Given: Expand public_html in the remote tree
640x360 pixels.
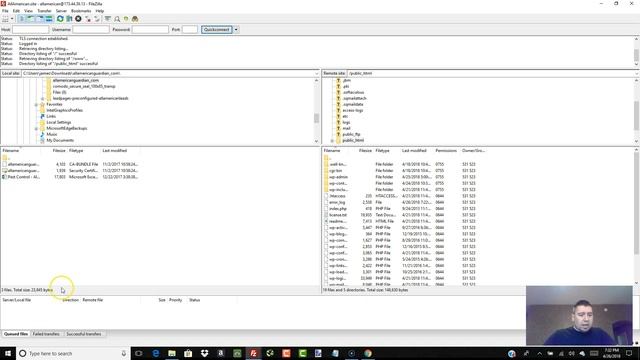Looking at the screenshot, I should point(332,140).
